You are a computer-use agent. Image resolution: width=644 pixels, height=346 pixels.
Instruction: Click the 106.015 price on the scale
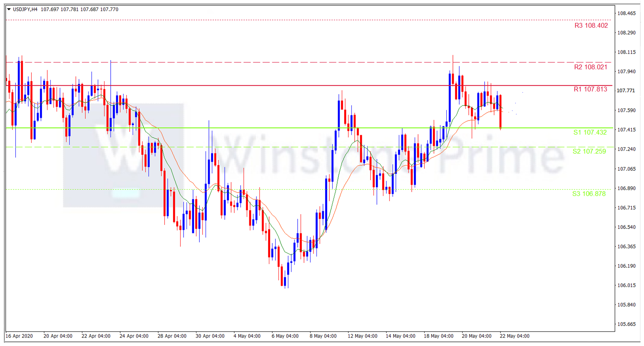click(626, 286)
